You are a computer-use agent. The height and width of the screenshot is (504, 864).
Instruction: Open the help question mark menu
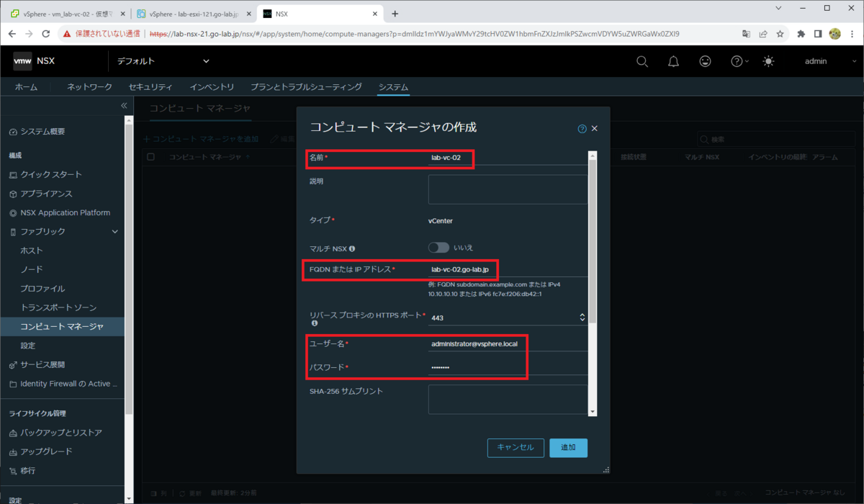click(x=739, y=61)
